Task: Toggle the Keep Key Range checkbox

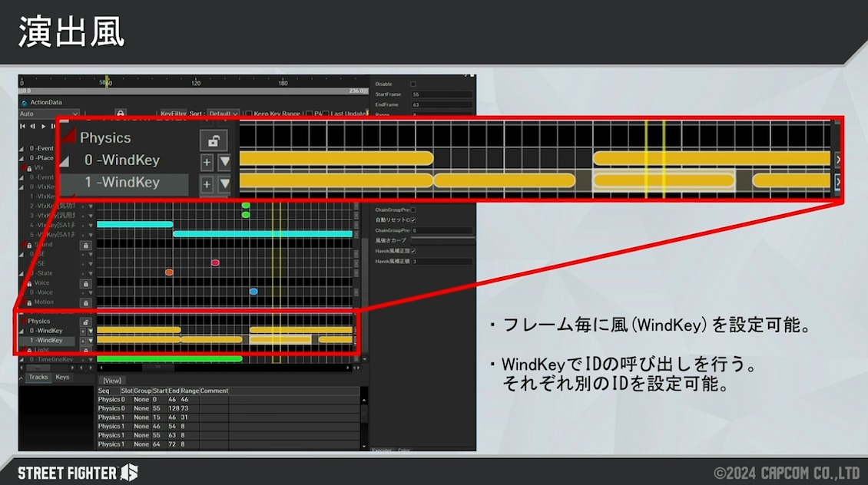Action: pos(249,114)
